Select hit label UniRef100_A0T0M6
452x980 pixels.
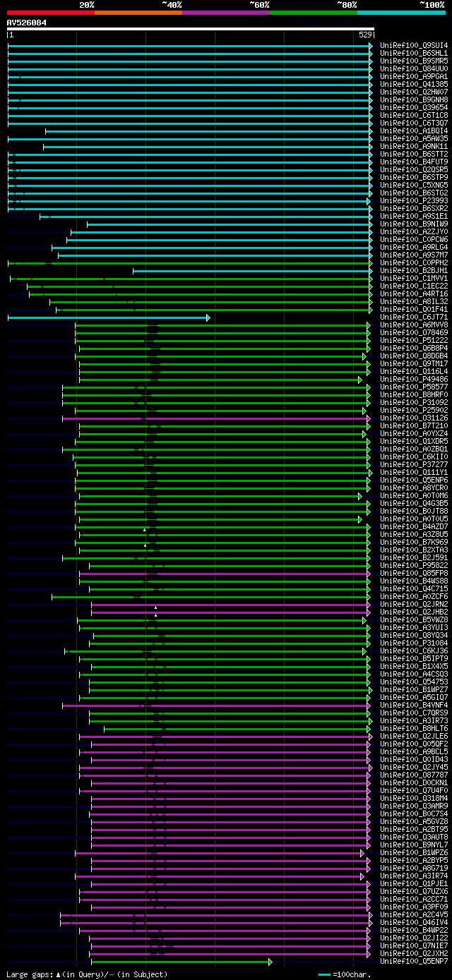(414, 495)
